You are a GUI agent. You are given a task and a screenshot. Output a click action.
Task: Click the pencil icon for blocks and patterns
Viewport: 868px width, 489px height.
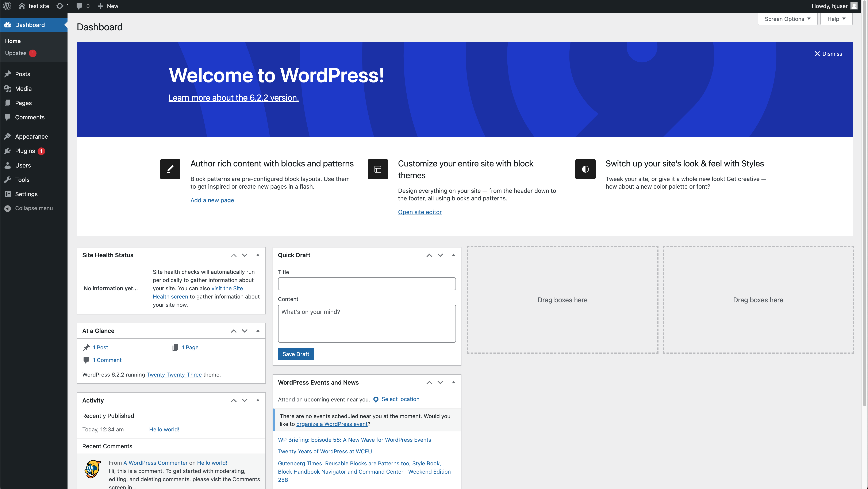pyautogui.click(x=170, y=169)
